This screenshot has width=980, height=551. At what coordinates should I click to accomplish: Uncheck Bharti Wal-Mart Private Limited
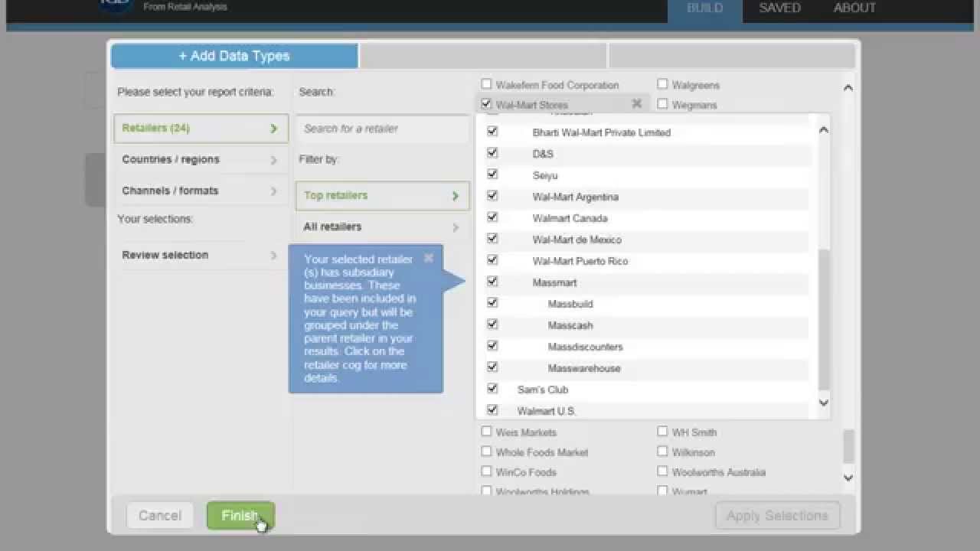(x=492, y=131)
